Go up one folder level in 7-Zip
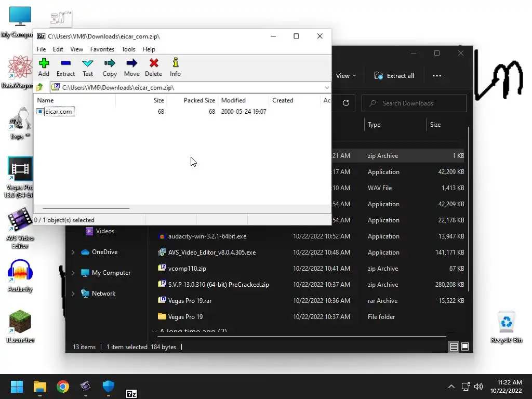 pos(39,87)
